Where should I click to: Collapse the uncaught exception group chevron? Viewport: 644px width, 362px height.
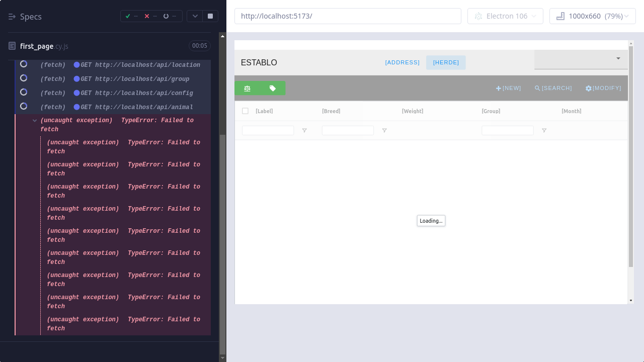pyautogui.click(x=35, y=121)
